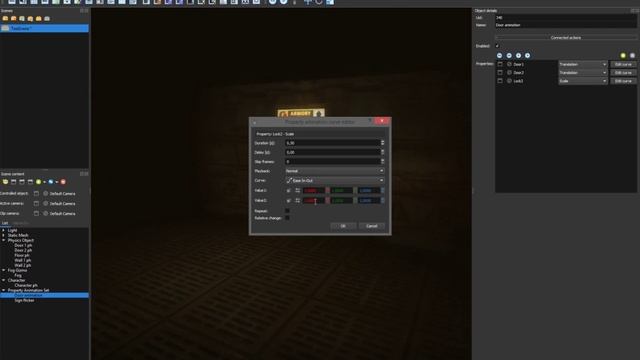Click the blue Z field of Value 1
Screen dimensions: 640x360
coord(369,191)
